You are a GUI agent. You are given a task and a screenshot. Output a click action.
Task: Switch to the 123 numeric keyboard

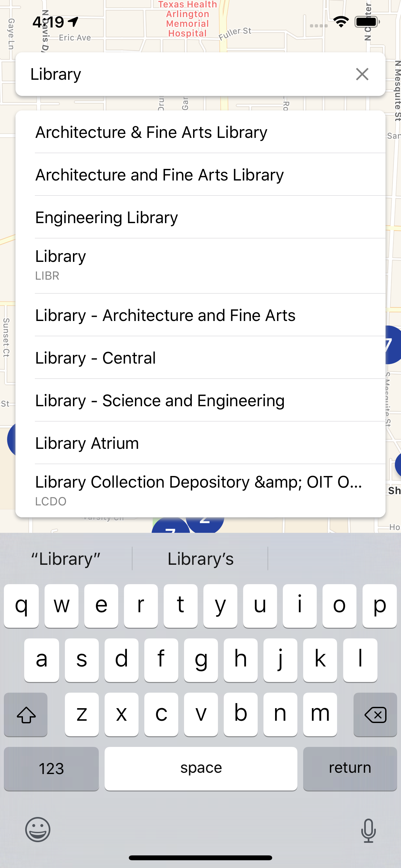click(x=51, y=769)
